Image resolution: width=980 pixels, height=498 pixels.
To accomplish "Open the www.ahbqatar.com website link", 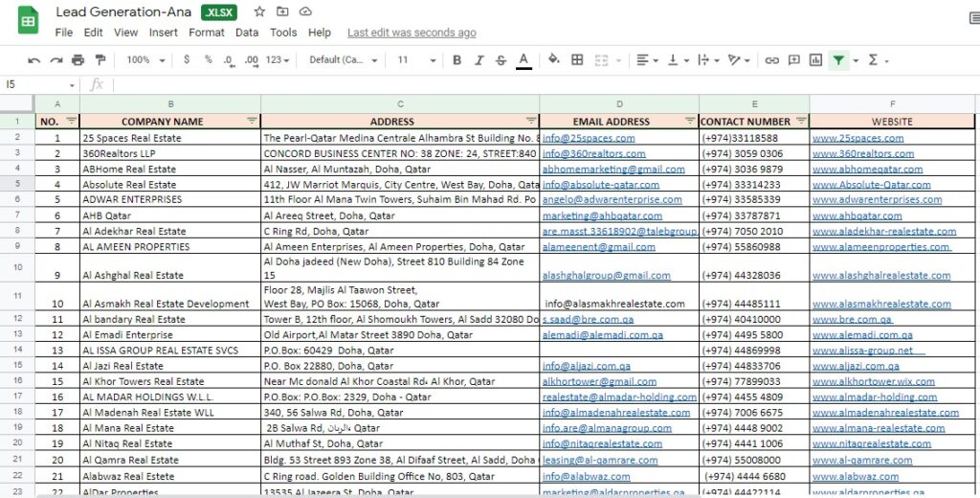I will click(857, 215).
